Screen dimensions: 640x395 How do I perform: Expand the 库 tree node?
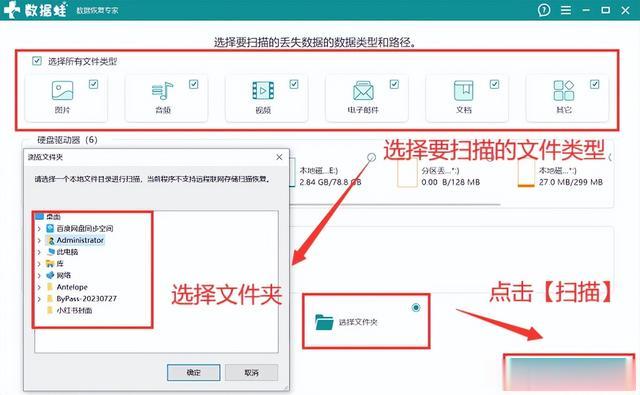(39, 264)
